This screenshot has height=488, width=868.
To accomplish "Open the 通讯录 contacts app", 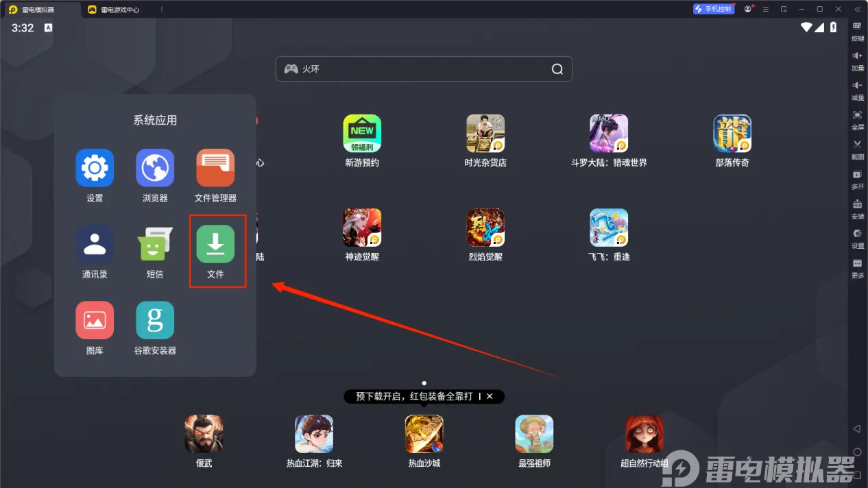I will (95, 244).
